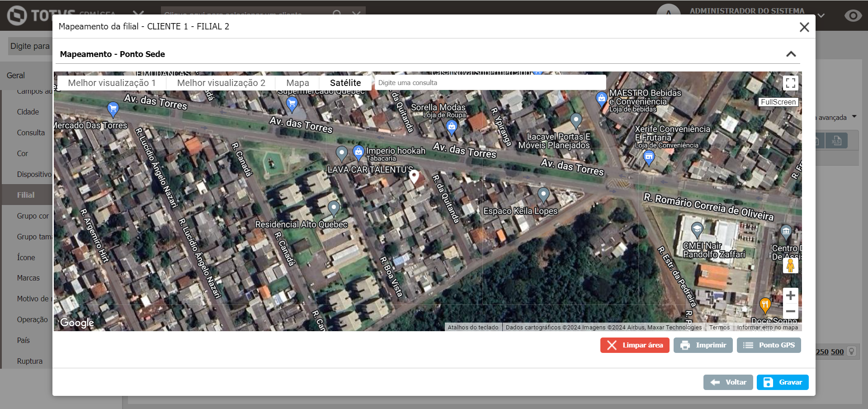Viewport: 868px width, 409px height.
Task: Switch to Melhor visualização 2 tab
Action: (221, 83)
